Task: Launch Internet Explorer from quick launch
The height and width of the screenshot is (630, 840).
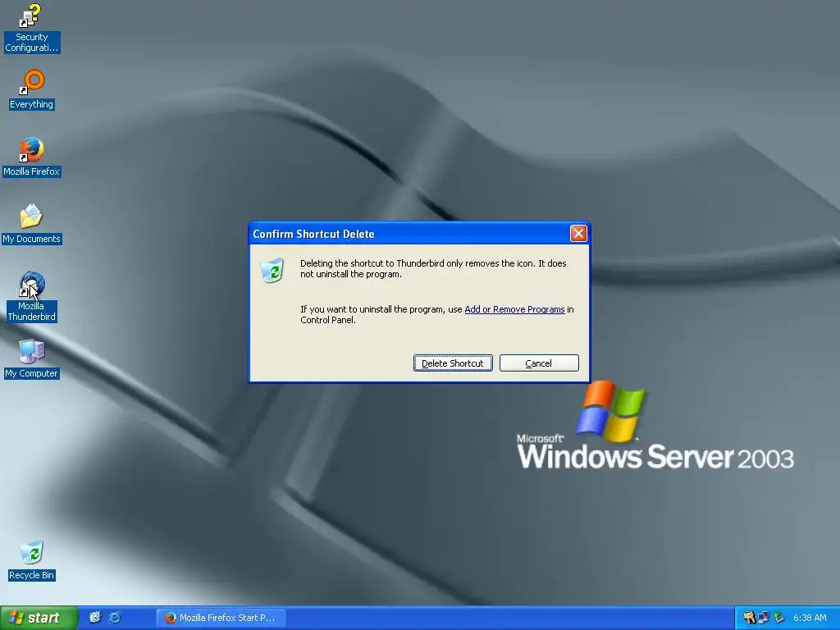Action: click(x=115, y=618)
